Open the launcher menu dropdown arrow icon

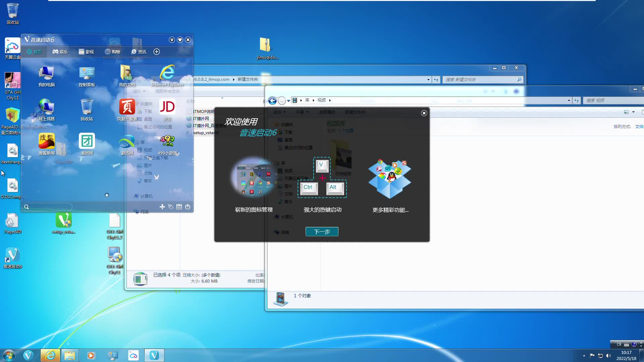tap(172, 40)
